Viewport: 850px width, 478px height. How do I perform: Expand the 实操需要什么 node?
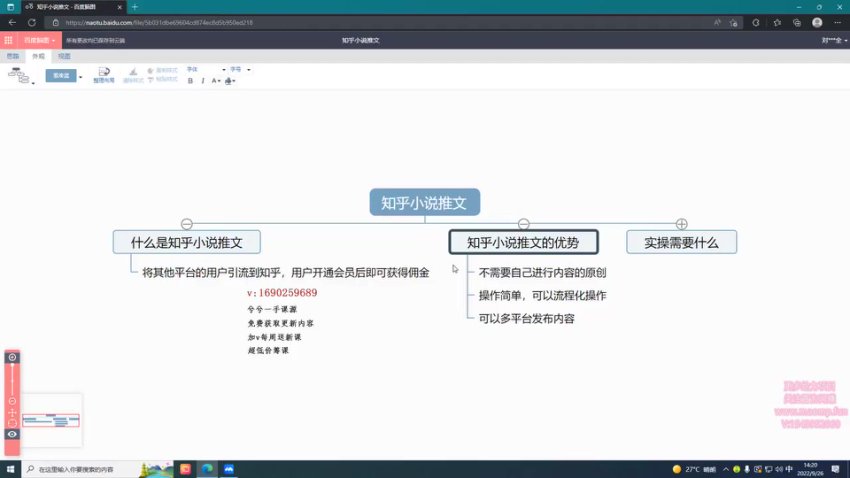(x=681, y=224)
